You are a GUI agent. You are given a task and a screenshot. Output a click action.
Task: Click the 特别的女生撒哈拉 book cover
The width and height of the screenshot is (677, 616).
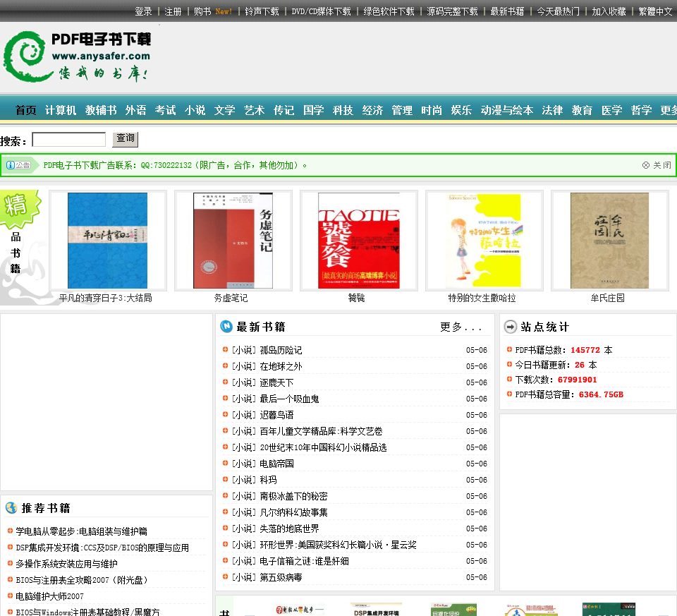coord(484,241)
